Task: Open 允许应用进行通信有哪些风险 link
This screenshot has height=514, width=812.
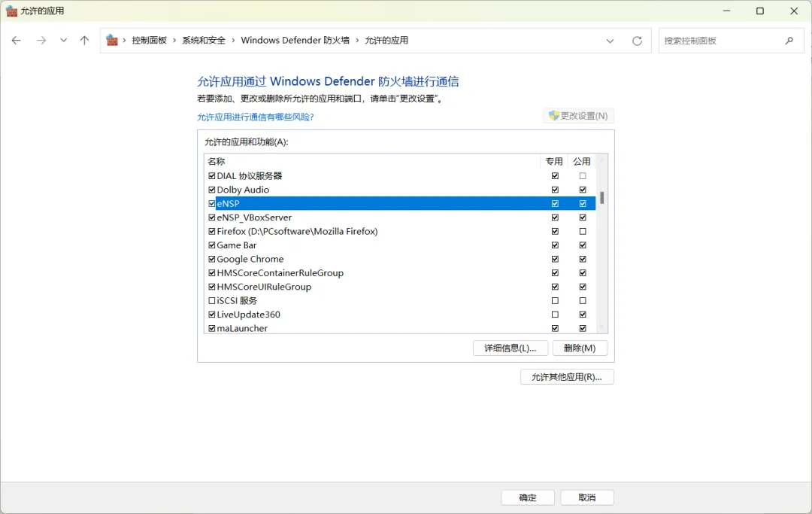Action: (256, 117)
